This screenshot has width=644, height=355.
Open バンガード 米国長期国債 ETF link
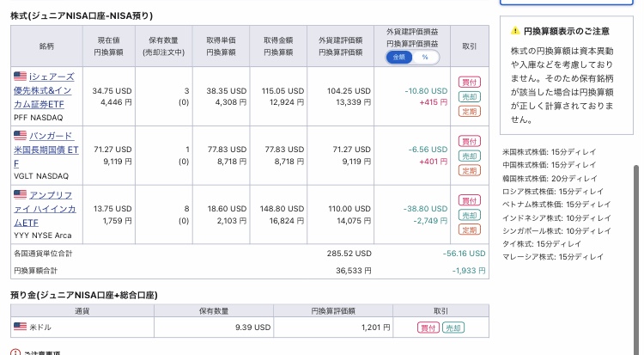(46, 150)
